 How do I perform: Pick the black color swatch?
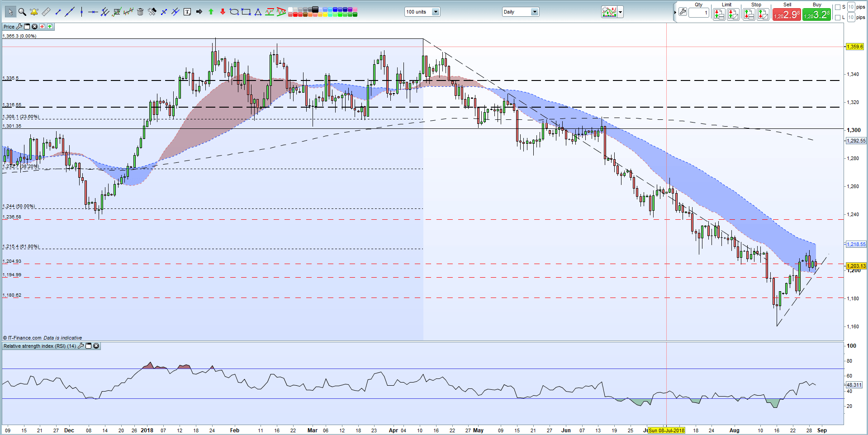(x=315, y=9)
